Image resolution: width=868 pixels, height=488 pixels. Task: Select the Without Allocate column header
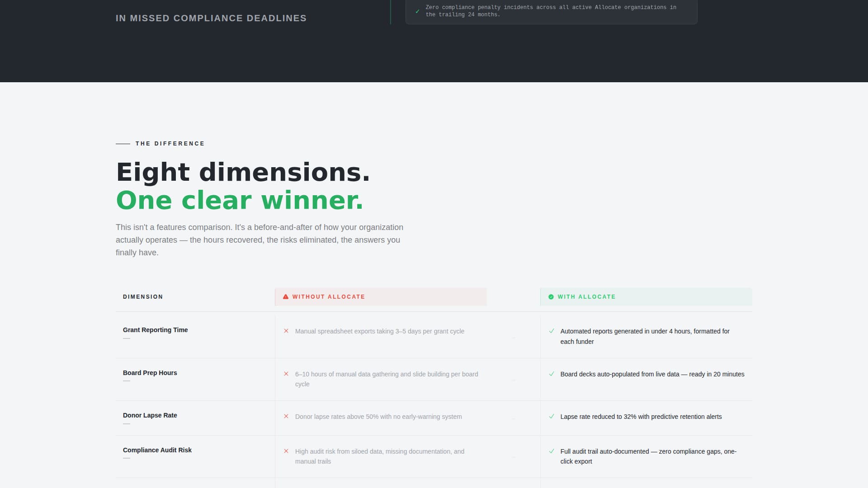(x=381, y=297)
